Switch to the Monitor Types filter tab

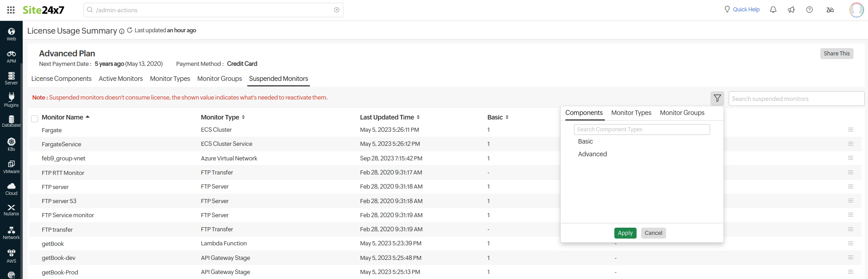click(631, 113)
